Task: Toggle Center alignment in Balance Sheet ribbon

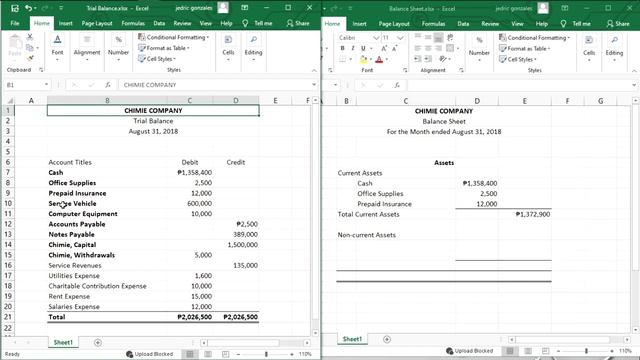Action: coord(428,48)
